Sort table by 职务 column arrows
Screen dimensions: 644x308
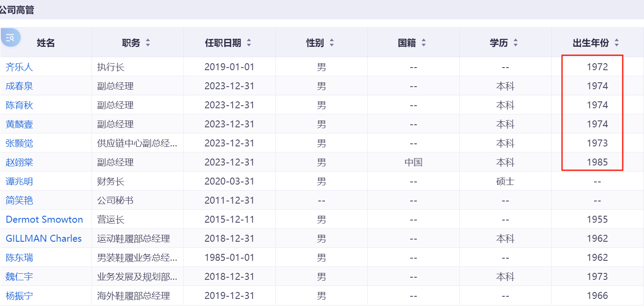click(148, 43)
